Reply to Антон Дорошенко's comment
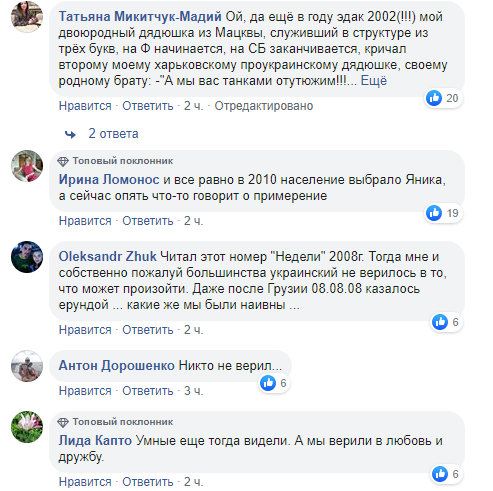 [x=148, y=391]
